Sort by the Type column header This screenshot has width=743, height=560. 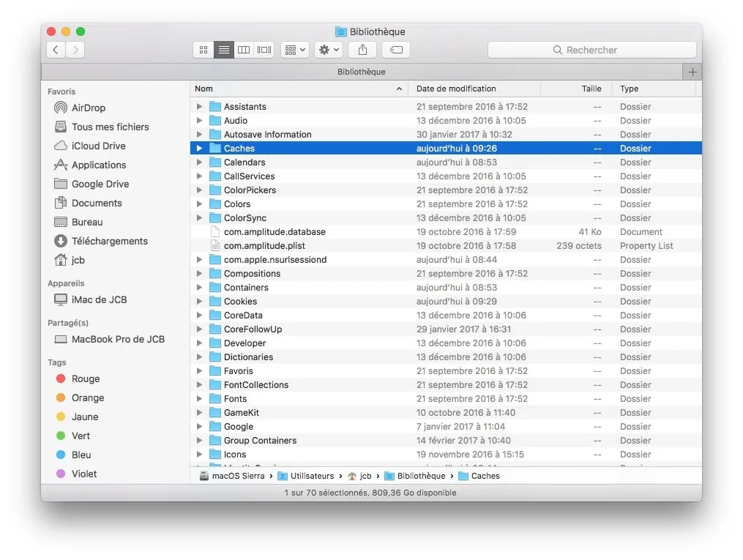click(x=654, y=89)
